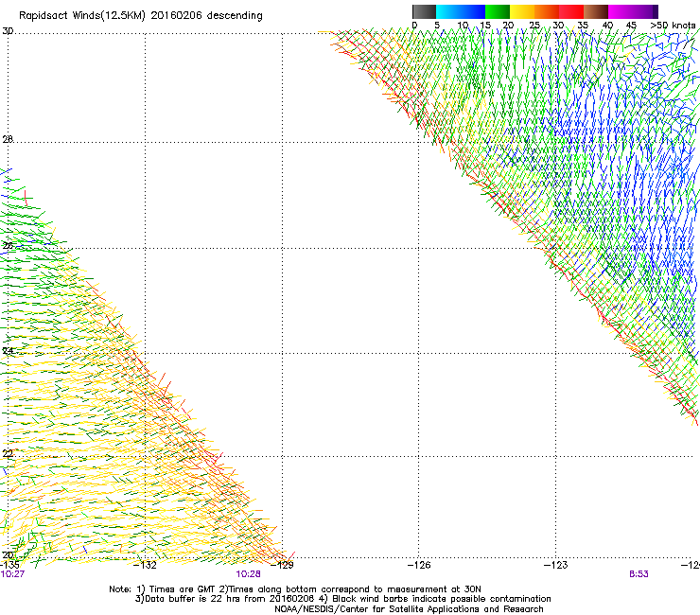Click the longitude label '-126'
Viewport: 700px width, 615px height.
419,565
